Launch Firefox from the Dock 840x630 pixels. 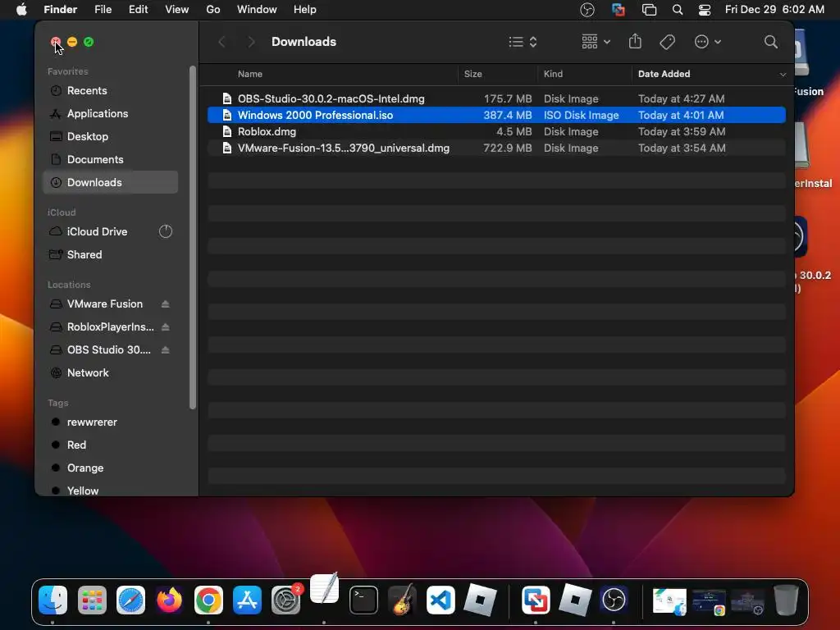(169, 600)
